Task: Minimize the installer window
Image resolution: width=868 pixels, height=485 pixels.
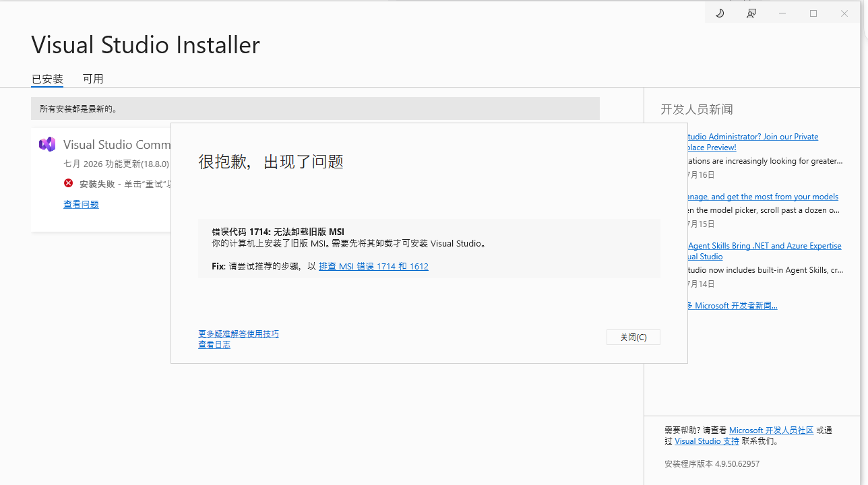Action: 782,13
